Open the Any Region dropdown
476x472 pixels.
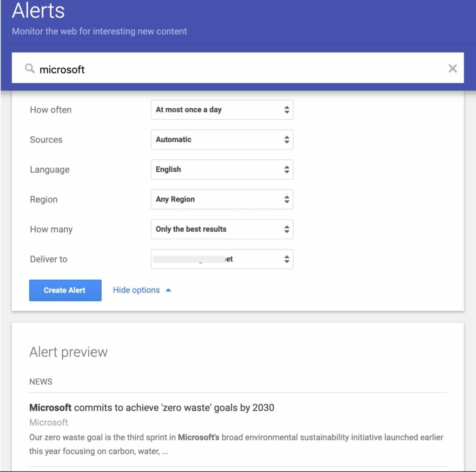pyautogui.click(x=222, y=199)
